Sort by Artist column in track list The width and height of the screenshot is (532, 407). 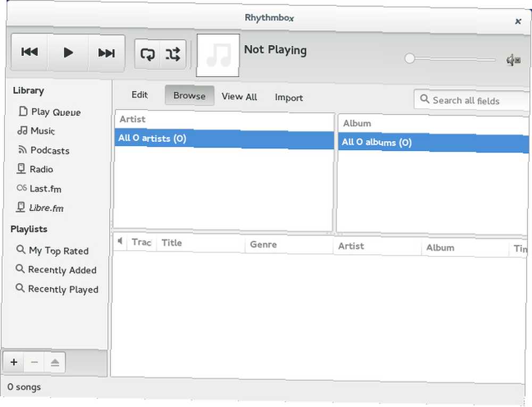point(377,246)
